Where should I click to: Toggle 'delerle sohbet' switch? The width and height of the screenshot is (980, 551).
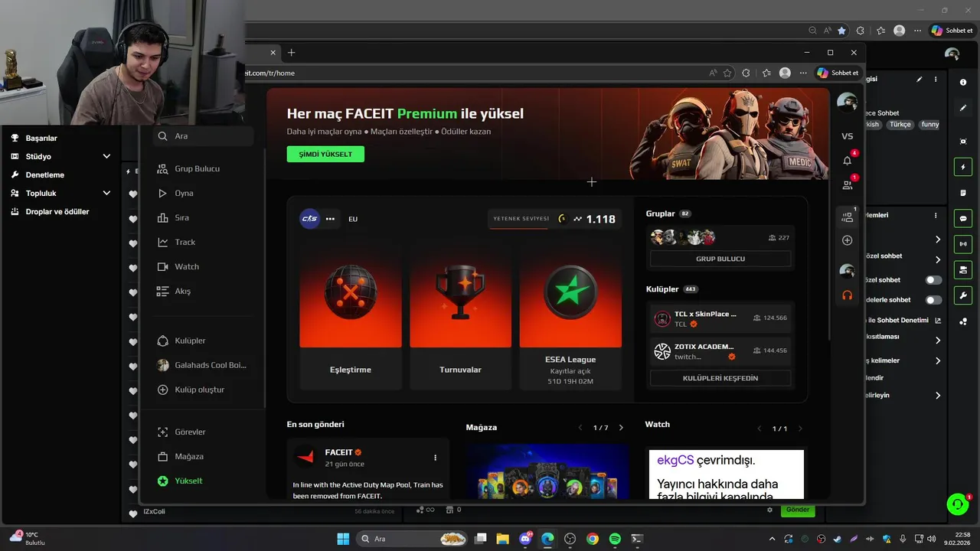(933, 300)
